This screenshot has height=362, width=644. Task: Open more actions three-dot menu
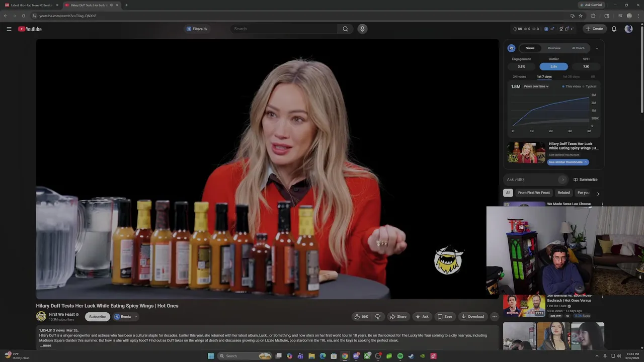tap(495, 317)
